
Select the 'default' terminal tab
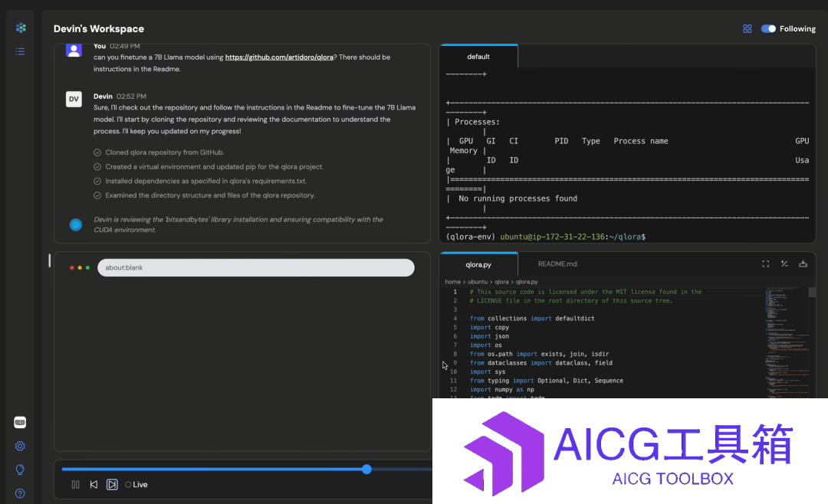tap(478, 57)
